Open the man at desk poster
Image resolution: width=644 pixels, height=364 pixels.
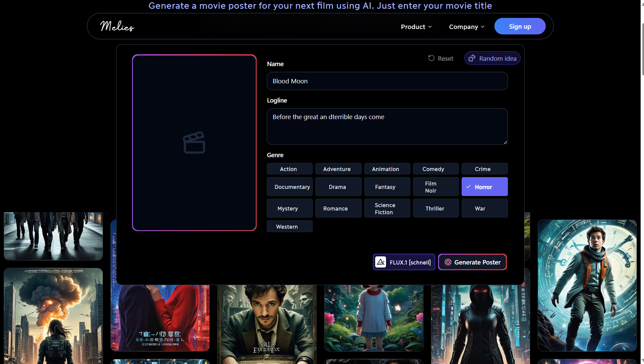coord(267,324)
